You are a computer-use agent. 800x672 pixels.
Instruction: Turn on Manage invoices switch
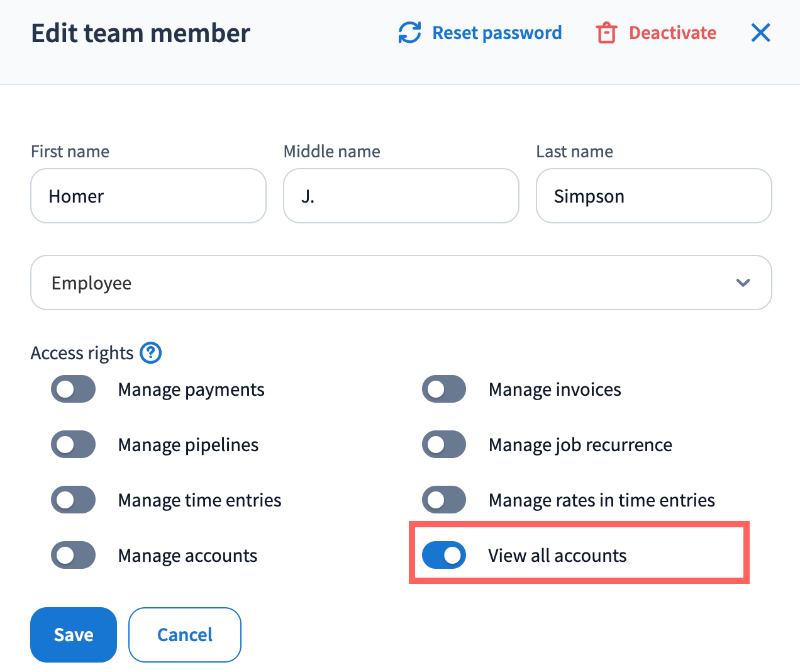(x=444, y=389)
